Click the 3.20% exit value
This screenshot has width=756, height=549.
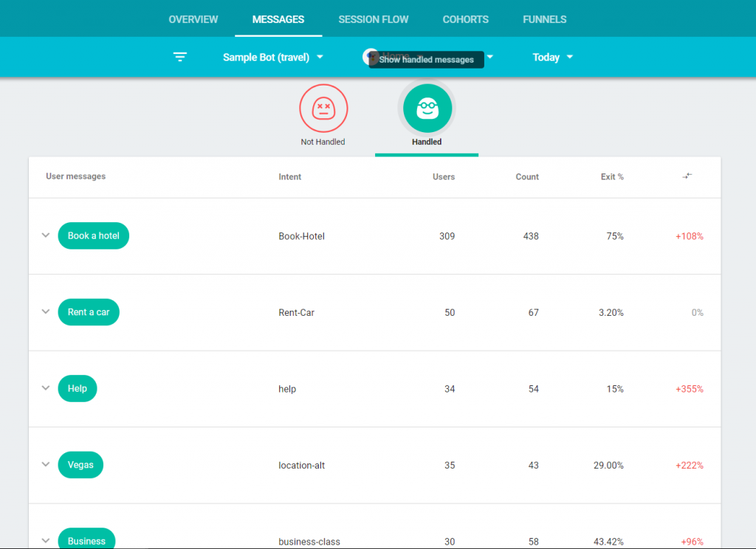611,312
